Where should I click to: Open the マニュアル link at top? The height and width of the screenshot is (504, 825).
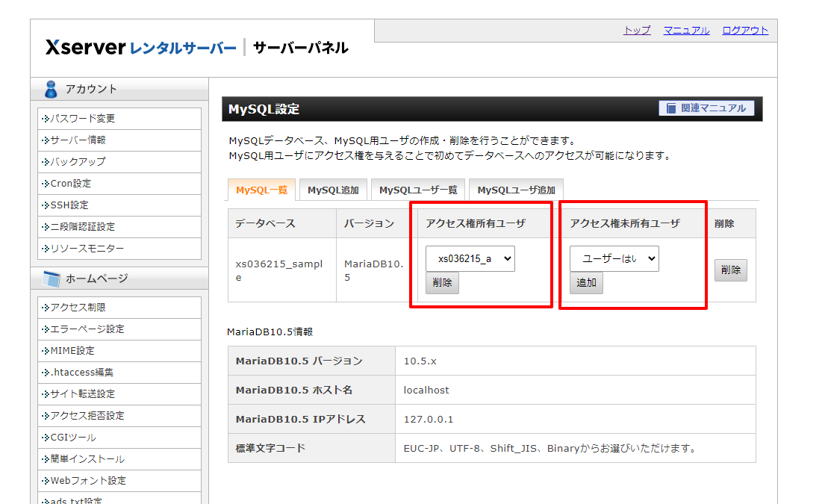[686, 31]
